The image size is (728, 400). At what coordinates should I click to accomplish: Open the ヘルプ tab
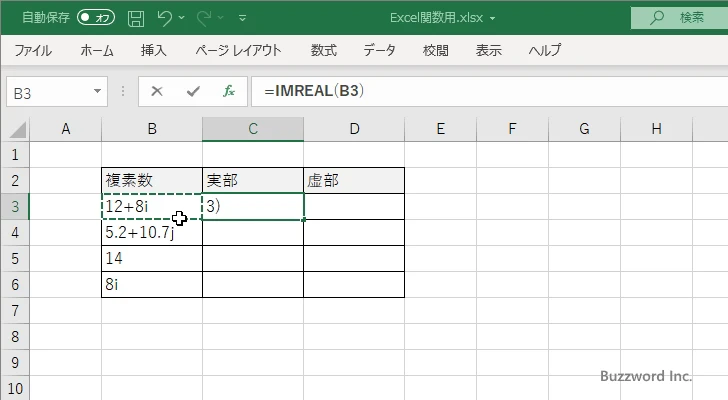pos(545,50)
